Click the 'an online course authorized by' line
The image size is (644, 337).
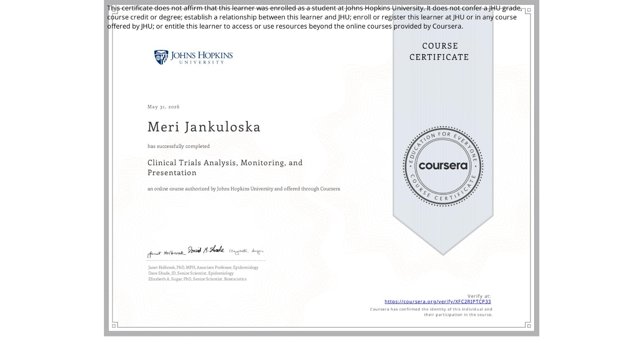point(244,188)
